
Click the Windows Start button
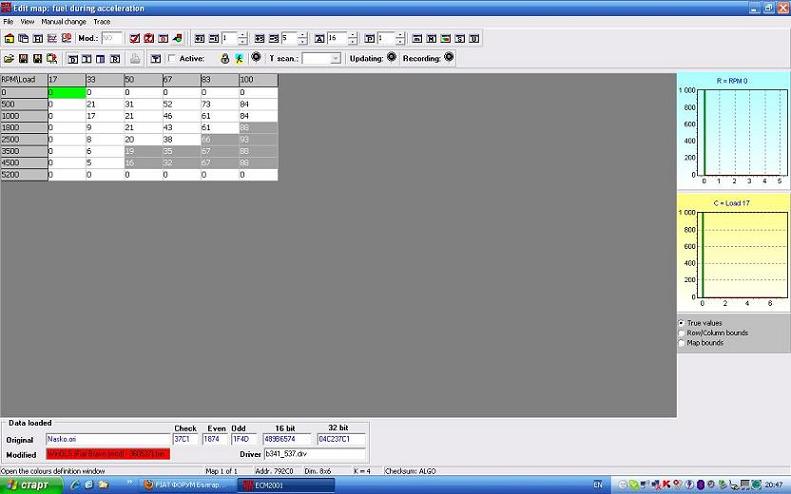[x=28, y=485]
